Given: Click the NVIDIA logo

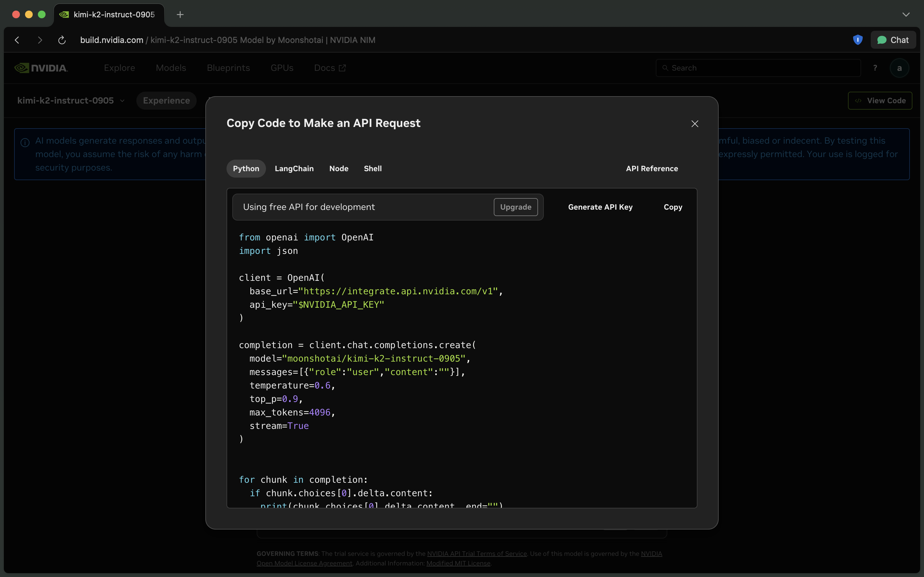Looking at the screenshot, I should (41, 68).
